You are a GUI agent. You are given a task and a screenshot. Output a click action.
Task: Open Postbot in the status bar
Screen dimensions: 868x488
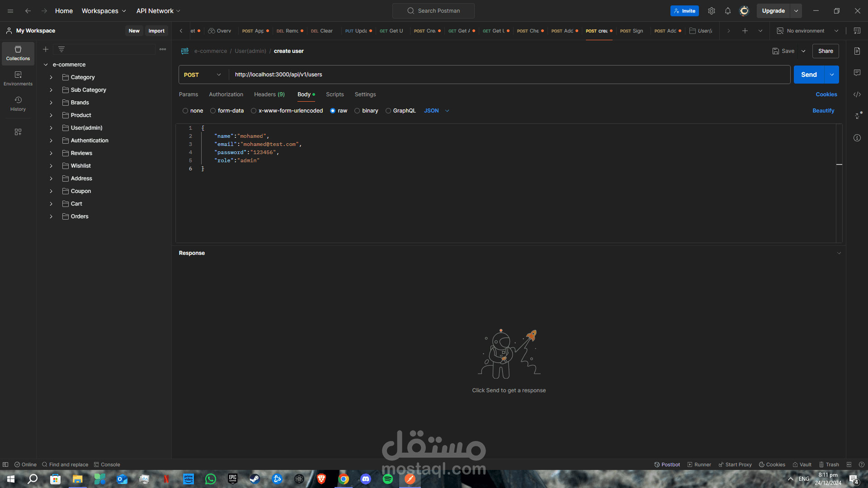[x=667, y=465]
